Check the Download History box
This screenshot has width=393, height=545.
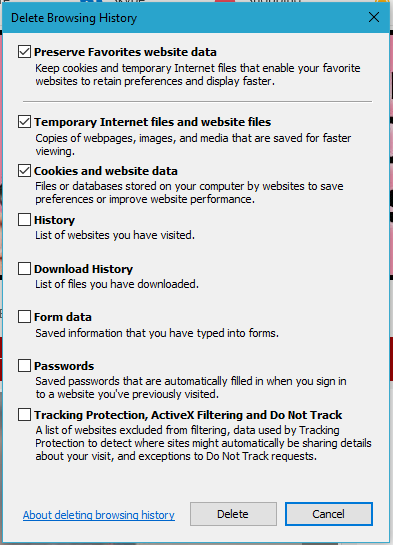[x=24, y=269]
